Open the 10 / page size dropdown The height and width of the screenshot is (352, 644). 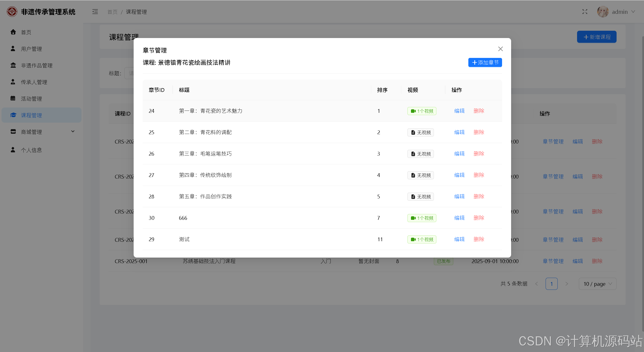pos(597,284)
